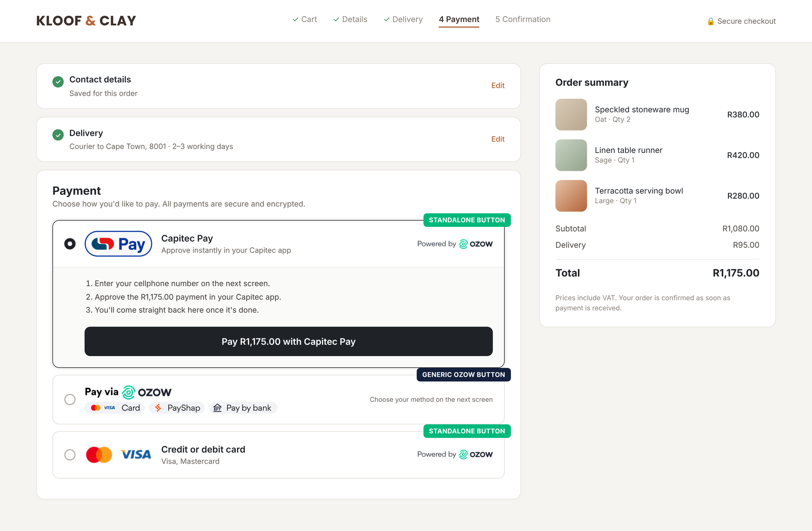This screenshot has height=531, width=812.
Task: Click the Linen table runner thumbnail
Action: [x=571, y=155]
